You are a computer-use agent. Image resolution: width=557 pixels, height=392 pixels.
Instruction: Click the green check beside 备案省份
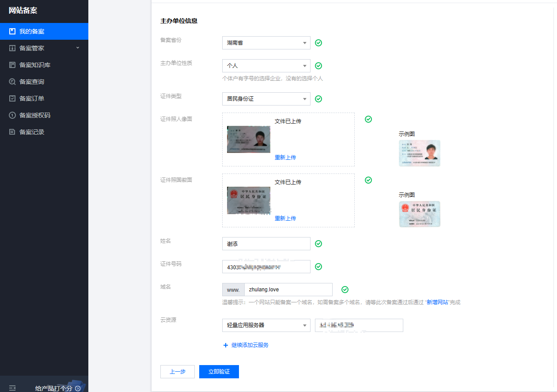(318, 43)
